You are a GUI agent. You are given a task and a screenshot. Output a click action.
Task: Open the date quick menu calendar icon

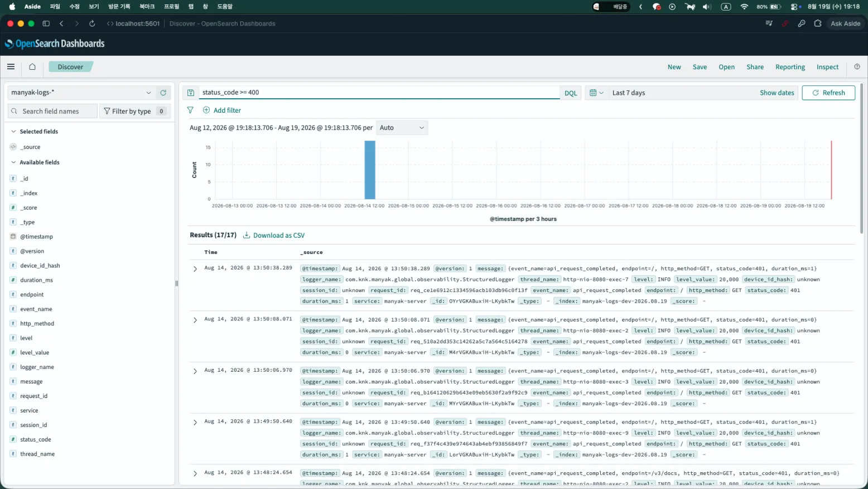coord(596,93)
